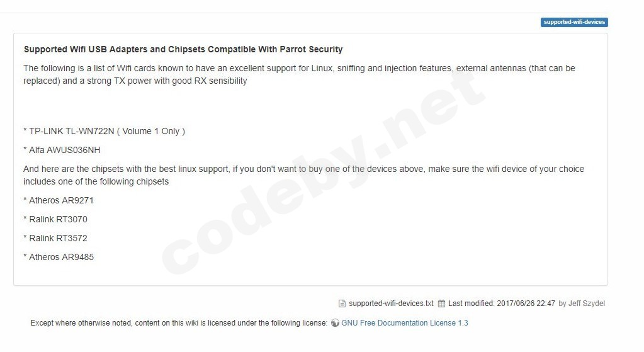Viewport: 644px width, 352px height.
Task: Click the TP-LINK TL-WN722N list entry
Action: [69, 131]
